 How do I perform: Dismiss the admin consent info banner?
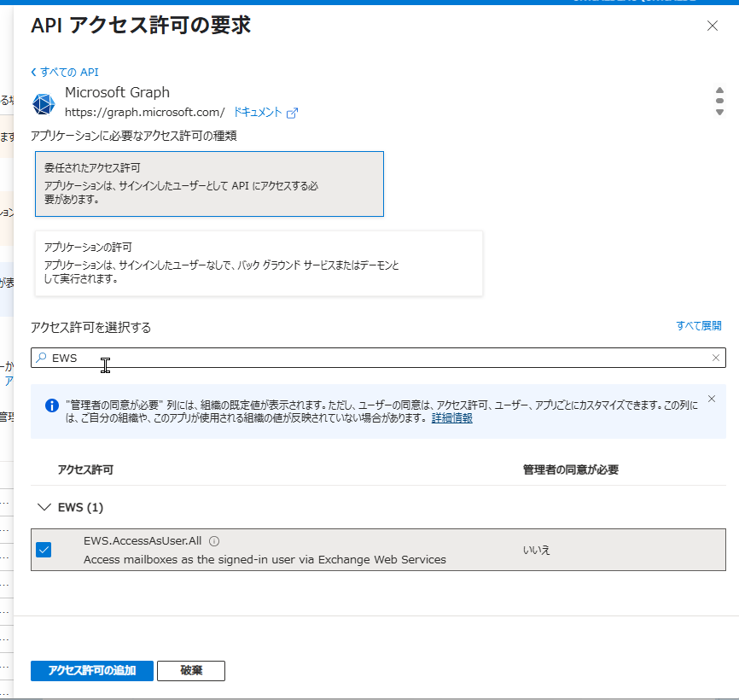pyautogui.click(x=712, y=399)
